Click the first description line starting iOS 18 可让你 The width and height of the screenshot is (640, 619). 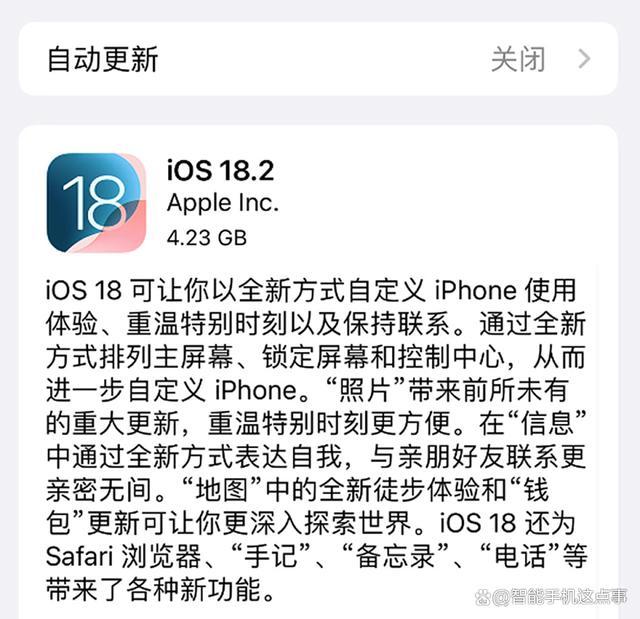(x=311, y=290)
